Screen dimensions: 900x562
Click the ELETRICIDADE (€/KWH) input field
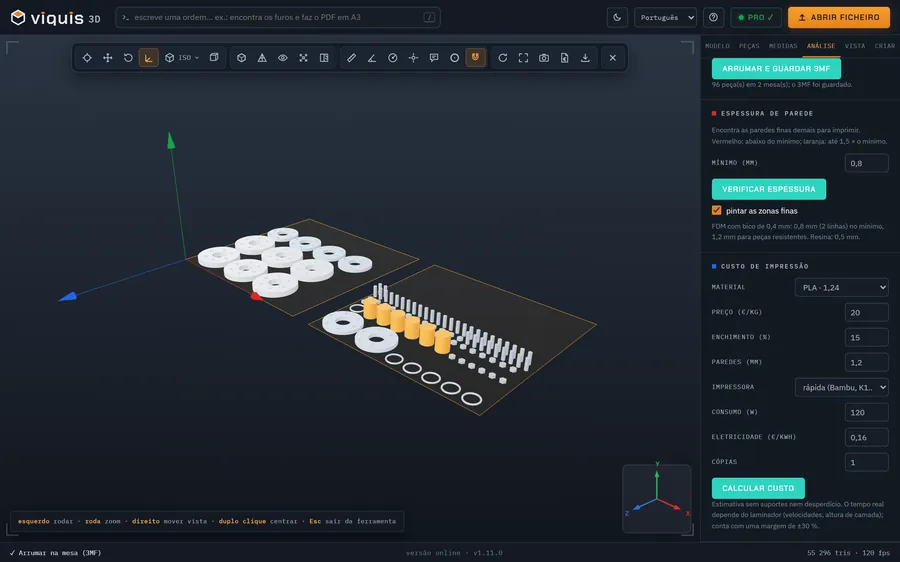coord(866,437)
